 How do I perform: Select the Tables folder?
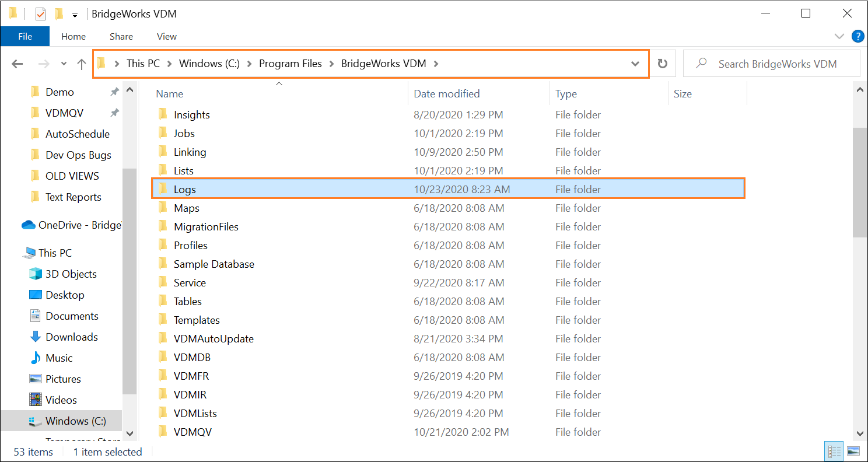coord(187,302)
